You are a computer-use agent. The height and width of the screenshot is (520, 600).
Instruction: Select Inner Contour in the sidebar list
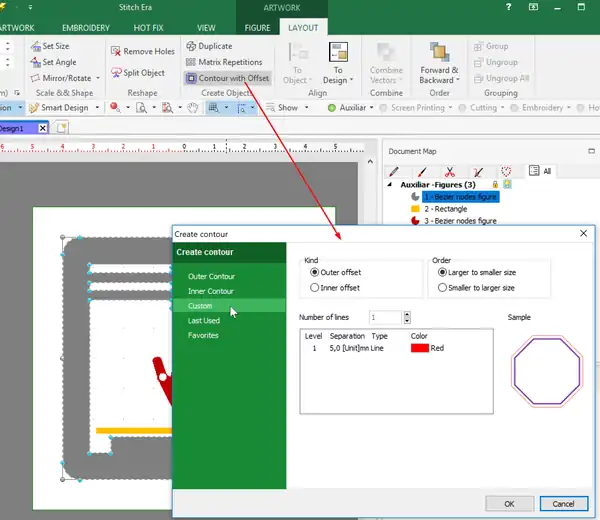[210, 291]
